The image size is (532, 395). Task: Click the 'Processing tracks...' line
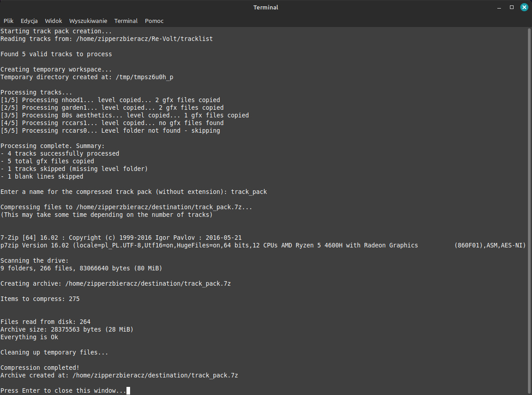(x=36, y=93)
